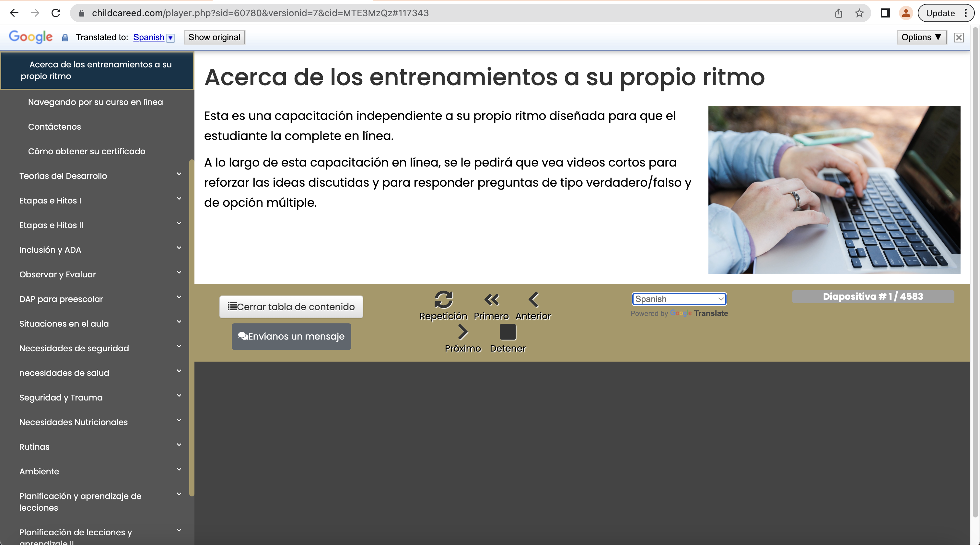
Task: Click the Navegando por su curso en línea menu item
Action: pos(95,101)
